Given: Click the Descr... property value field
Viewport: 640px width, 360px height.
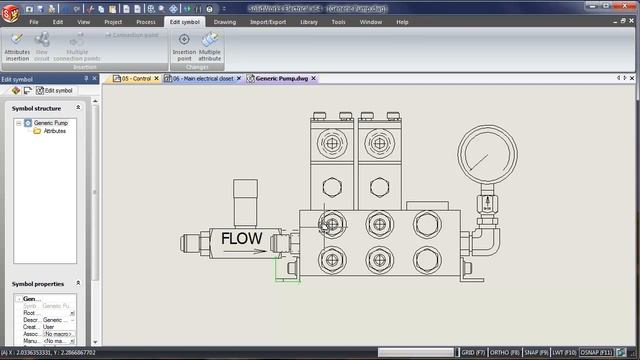Looking at the screenshot, I should (59, 320).
